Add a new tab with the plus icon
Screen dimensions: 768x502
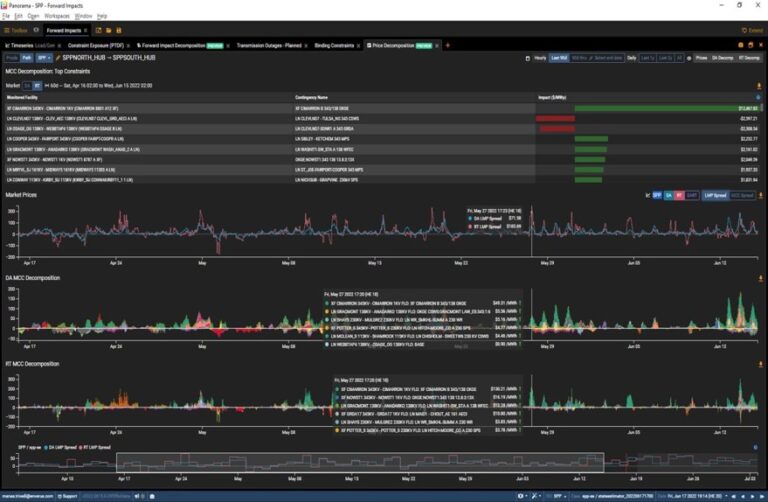click(x=448, y=45)
